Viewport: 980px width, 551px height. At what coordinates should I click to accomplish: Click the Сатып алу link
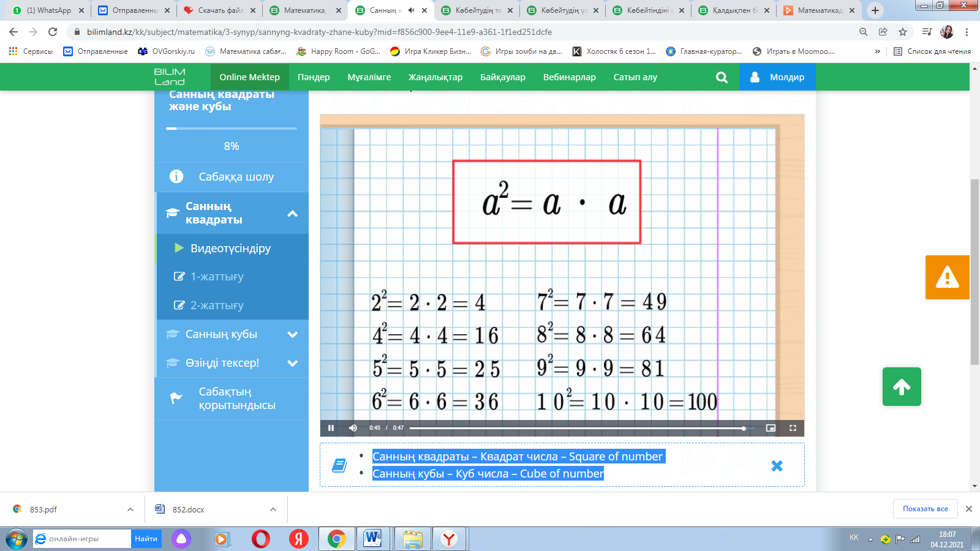coord(635,77)
